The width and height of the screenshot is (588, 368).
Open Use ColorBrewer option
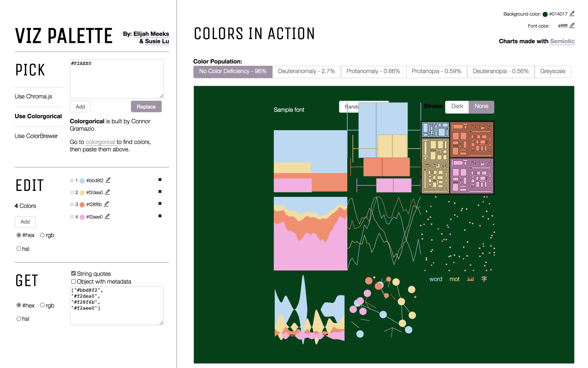pos(36,136)
